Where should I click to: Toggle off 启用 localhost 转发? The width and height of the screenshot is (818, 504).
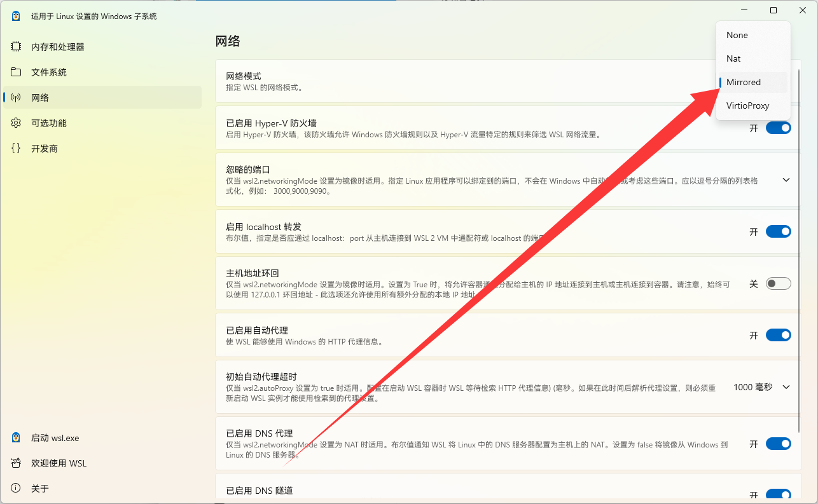click(778, 231)
